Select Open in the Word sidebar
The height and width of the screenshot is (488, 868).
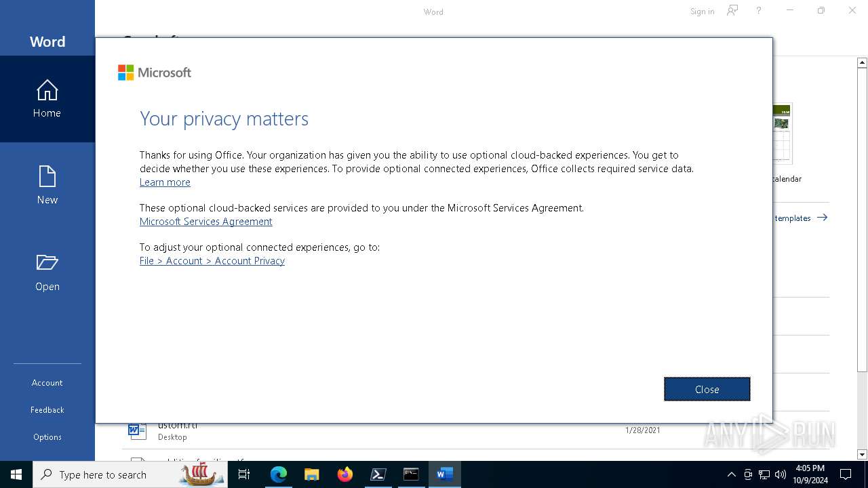pos(47,272)
